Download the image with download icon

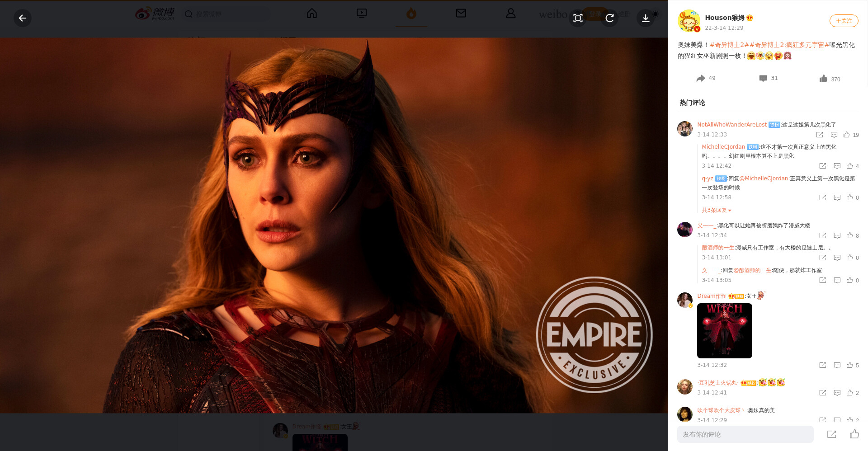[646, 18]
